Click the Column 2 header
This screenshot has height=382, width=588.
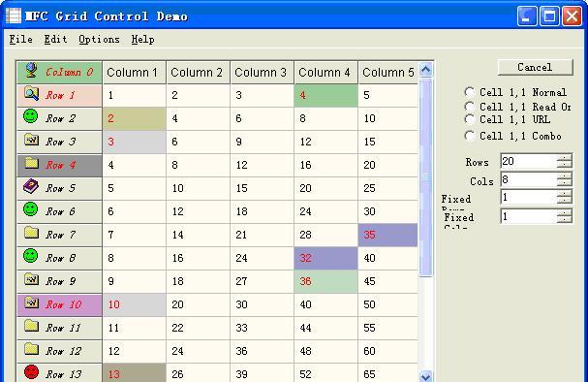[199, 73]
